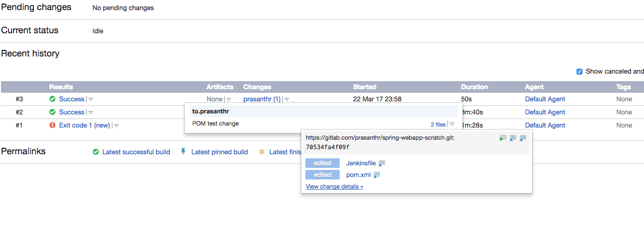Open the Success result link of build #2
Viewport: 644px width, 242px height.
pos(72,112)
